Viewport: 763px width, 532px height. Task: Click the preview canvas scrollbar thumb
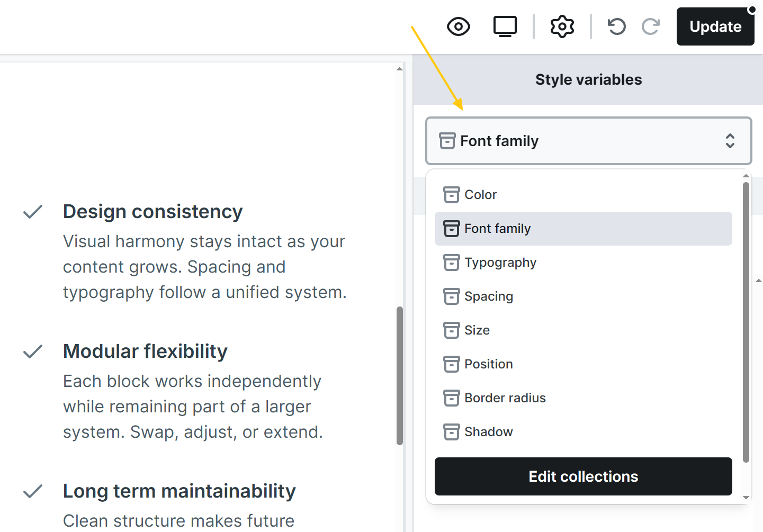pos(400,376)
